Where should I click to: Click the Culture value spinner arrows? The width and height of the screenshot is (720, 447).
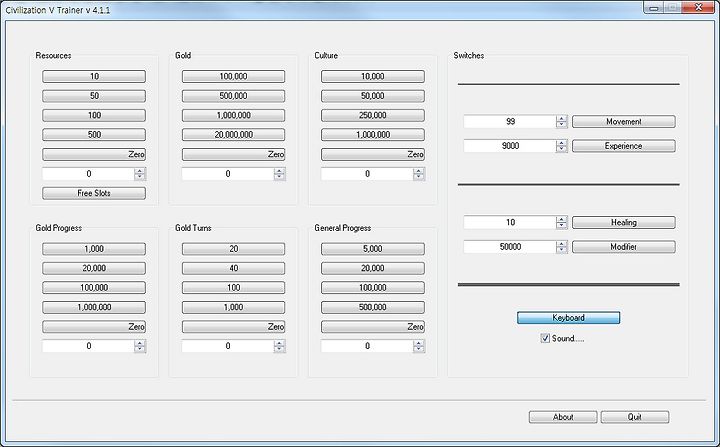418,174
